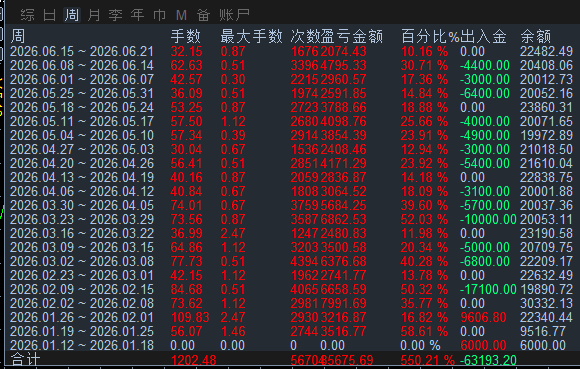The width and height of the screenshot is (580, 369).
Task: Select week row 2026.03.30 ~ 2026.04.05
Action: coord(291,206)
